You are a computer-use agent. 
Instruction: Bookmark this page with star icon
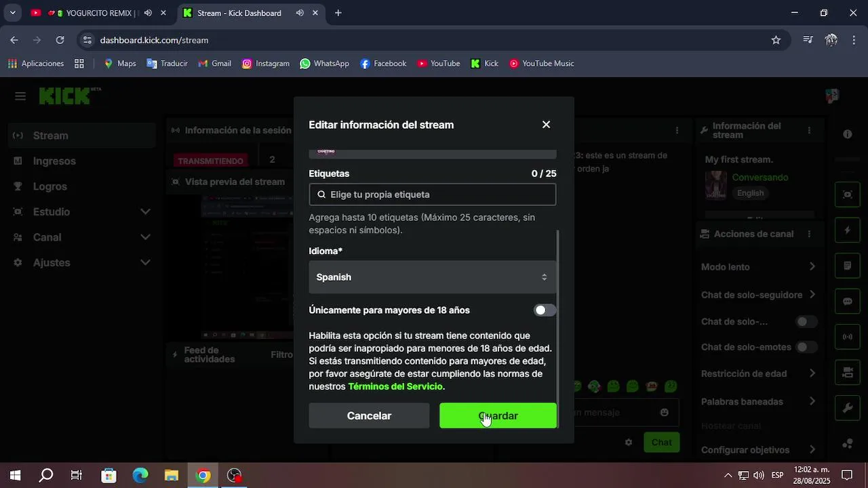776,40
